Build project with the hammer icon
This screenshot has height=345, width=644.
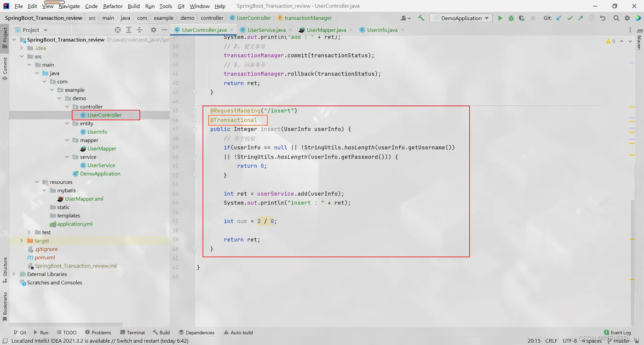pyautogui.click(x=421, y=18)
